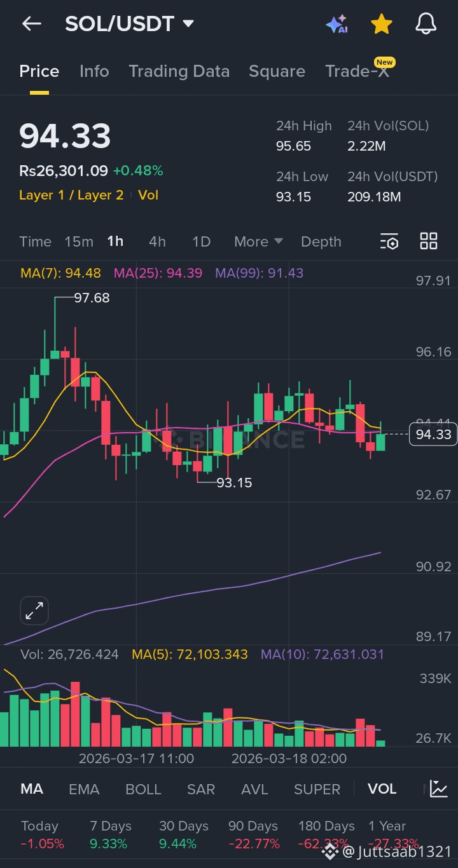Toggle the yellow favorite star
458x868 pixels.
click(x=382, y=24)
